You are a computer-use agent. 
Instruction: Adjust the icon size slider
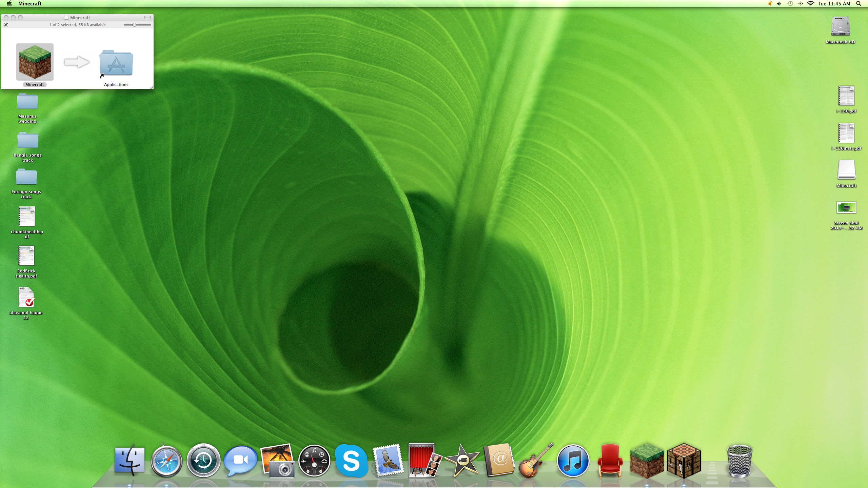135,25
